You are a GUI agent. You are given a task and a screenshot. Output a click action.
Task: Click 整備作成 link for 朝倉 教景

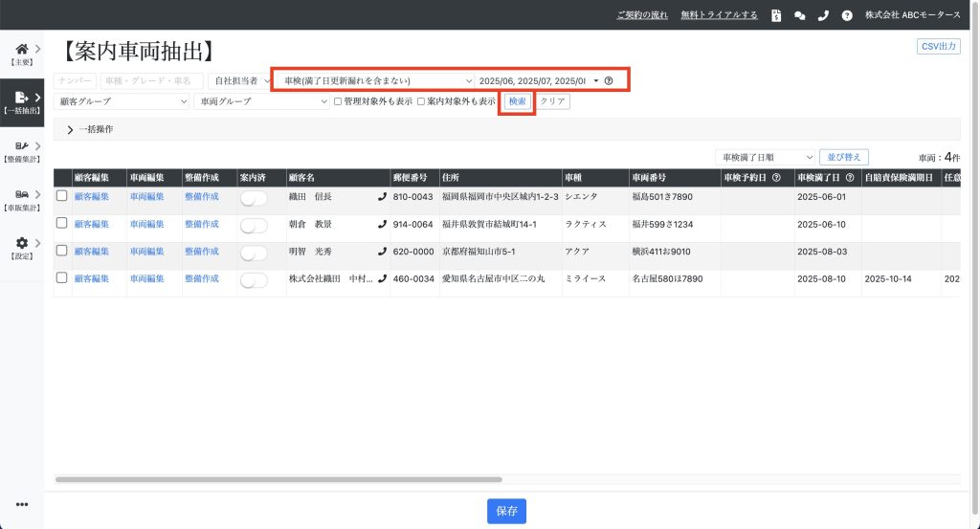coord(202,224)
